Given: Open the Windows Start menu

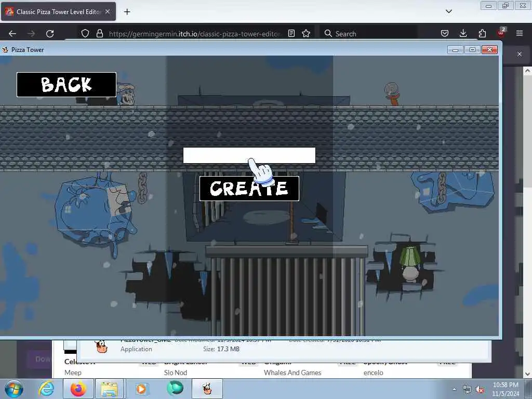Looking at the screenshot, I should click(x=14, y=389).
